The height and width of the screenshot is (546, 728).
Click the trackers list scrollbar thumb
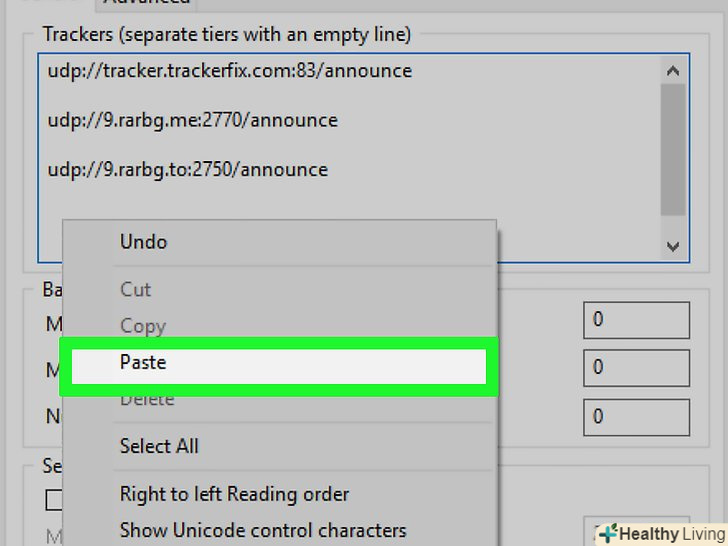(672, 148)
